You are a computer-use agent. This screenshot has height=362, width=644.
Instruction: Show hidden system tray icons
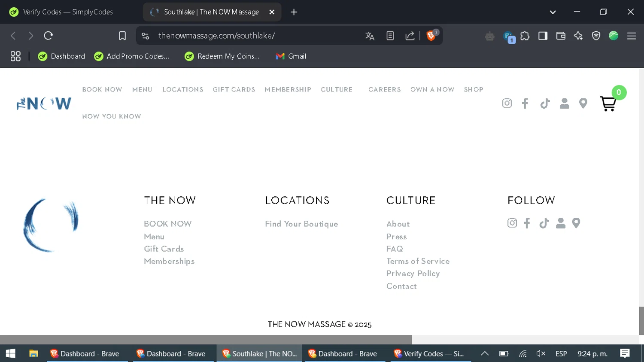(485, 353)
